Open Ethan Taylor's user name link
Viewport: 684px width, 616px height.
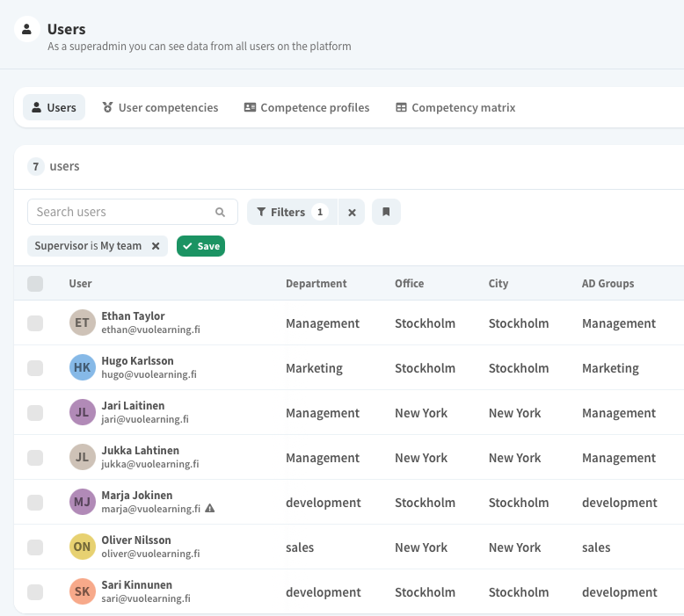(133, 316)
